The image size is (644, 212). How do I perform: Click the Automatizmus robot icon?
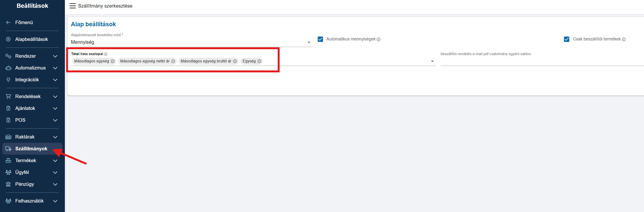(x=8, y=68)
